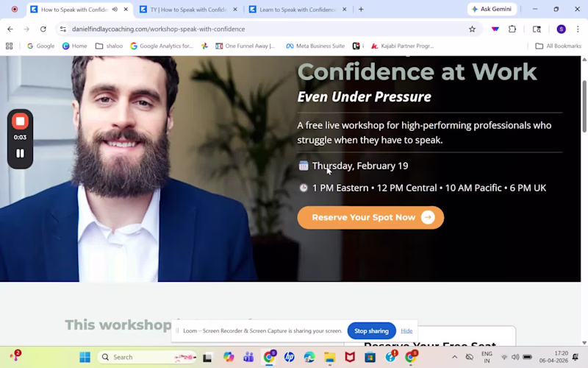
Task: Open the Meta Business Suite bookmark
Action: [x=315, y=46]
